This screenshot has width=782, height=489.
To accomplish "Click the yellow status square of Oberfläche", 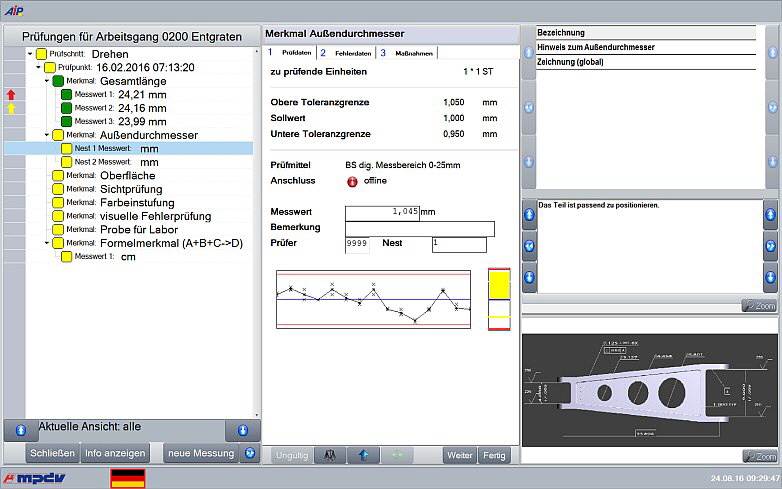I will click(x=58, y=175).
